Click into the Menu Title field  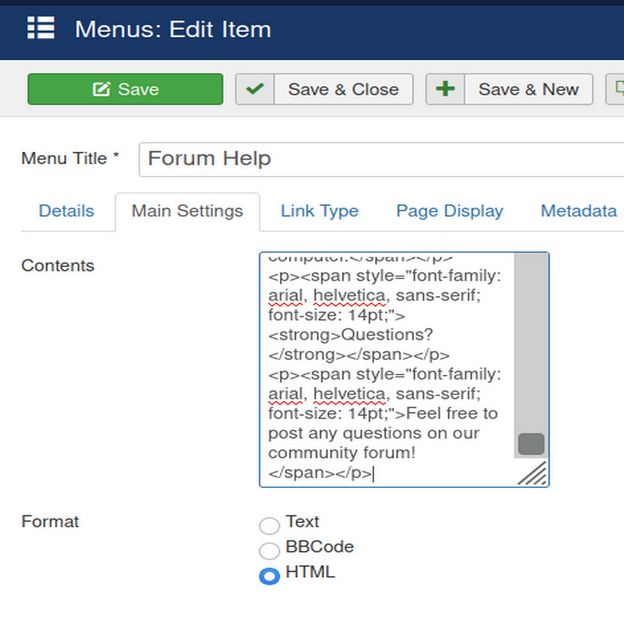pos(380,159)
